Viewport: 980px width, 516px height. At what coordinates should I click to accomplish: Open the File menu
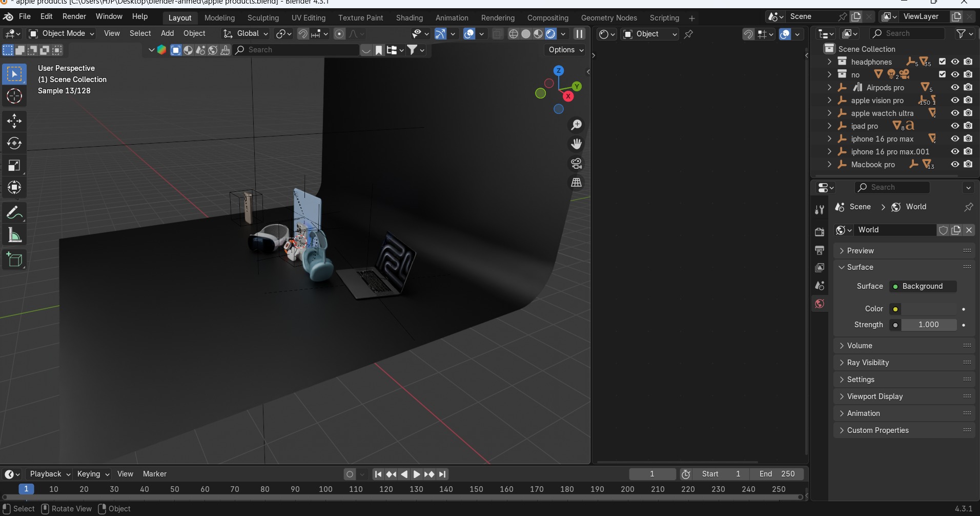click(25, 16)
